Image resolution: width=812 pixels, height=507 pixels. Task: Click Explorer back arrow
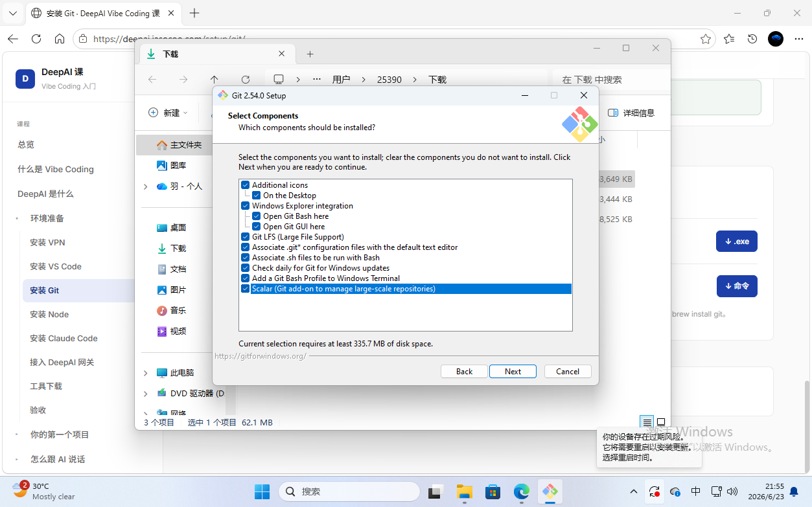click(x=152, y=80)
